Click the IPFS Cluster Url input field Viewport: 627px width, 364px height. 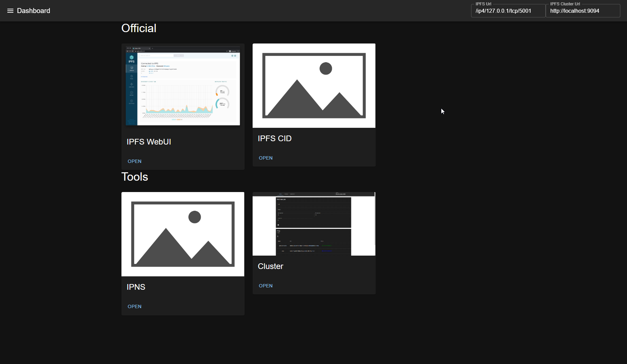coord(583,11)
